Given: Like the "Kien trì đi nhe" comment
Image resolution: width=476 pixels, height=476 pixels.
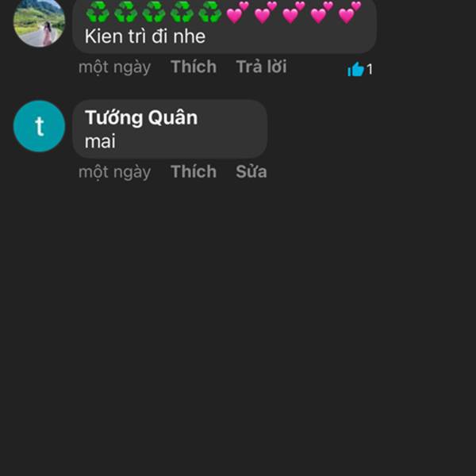Looking at the screenshot, I should coord(194,67).
